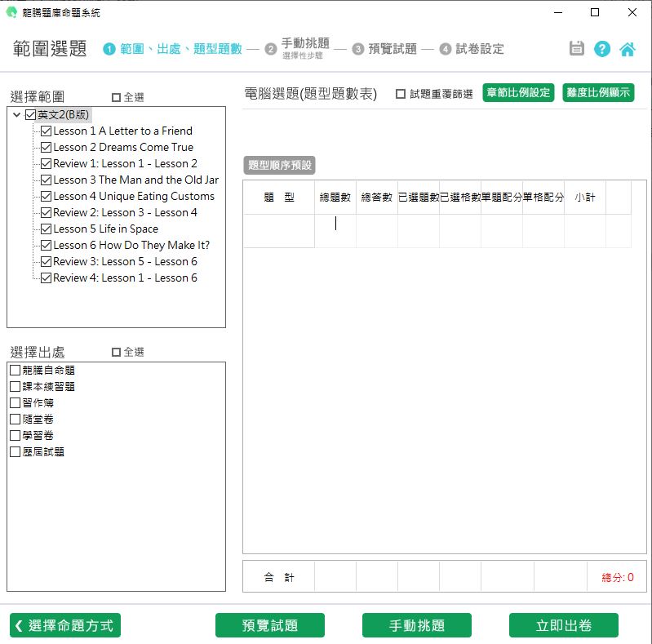Check the 隨堂卷 source
This screenshot has width=652, height=644.
tap(15, 420)
